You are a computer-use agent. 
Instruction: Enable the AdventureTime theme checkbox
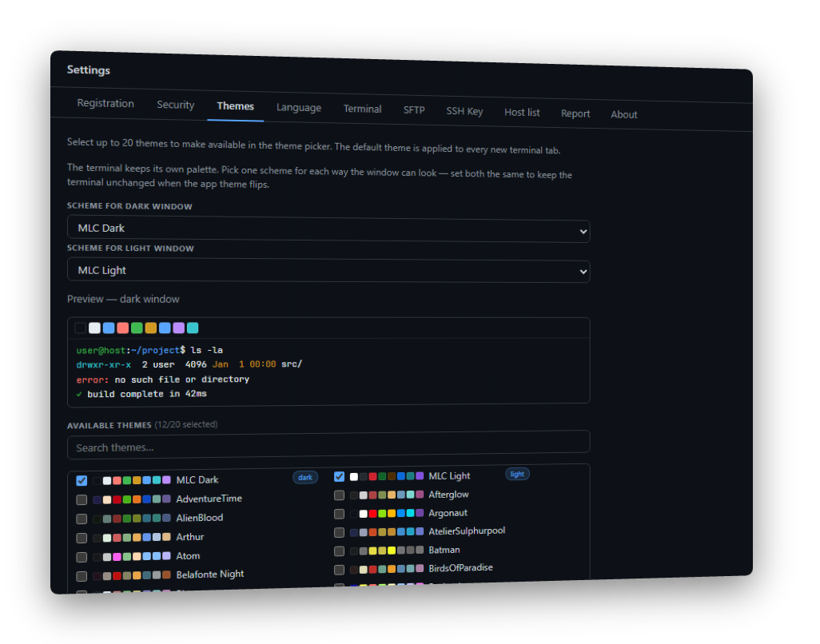[x=82, y=499]
